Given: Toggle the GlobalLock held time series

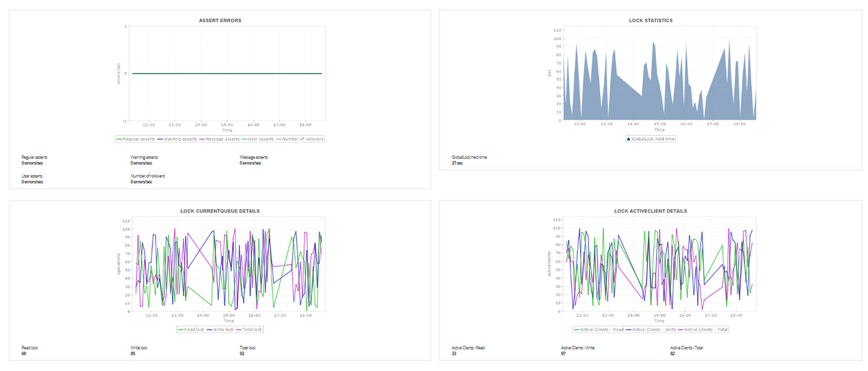Looking at the screenshot, I should pyautogui.click(x=653, y=139).
